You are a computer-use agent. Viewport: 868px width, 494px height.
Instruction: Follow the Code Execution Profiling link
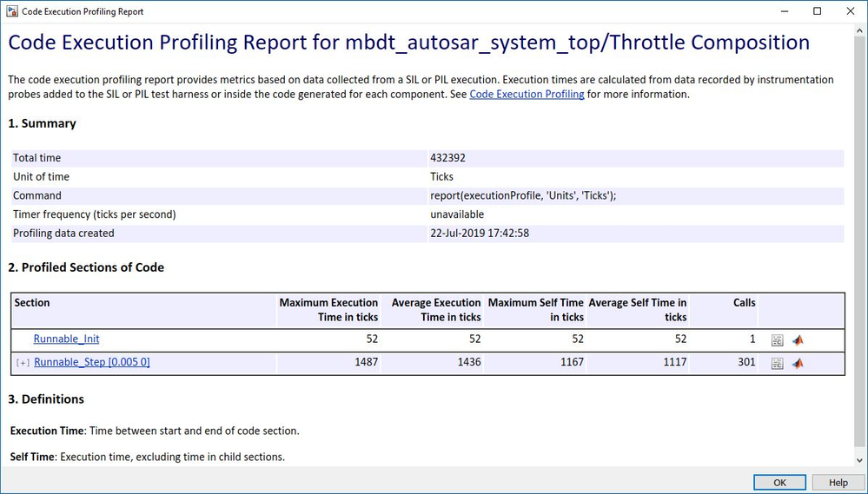(x=527, y=94)
